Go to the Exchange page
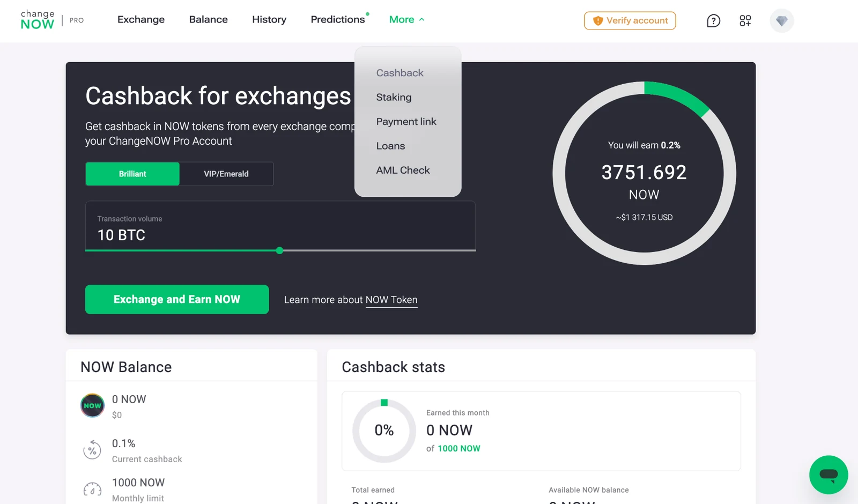 141,20
